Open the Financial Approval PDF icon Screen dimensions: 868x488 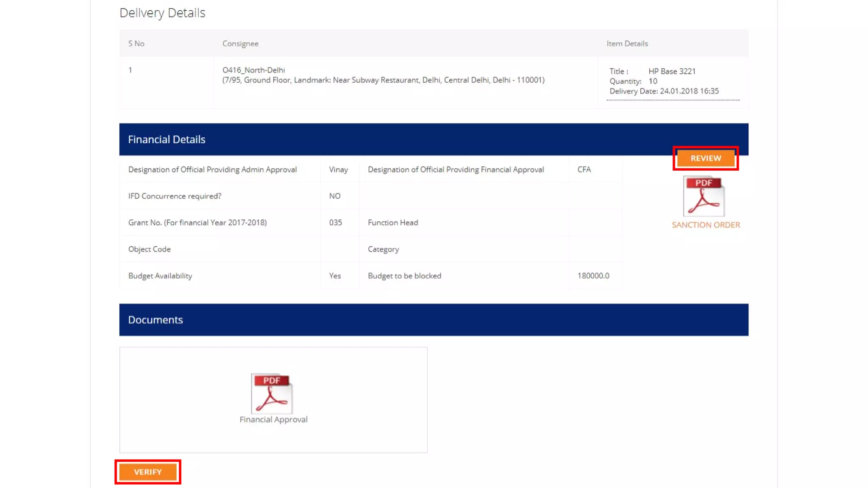point(272,394)
